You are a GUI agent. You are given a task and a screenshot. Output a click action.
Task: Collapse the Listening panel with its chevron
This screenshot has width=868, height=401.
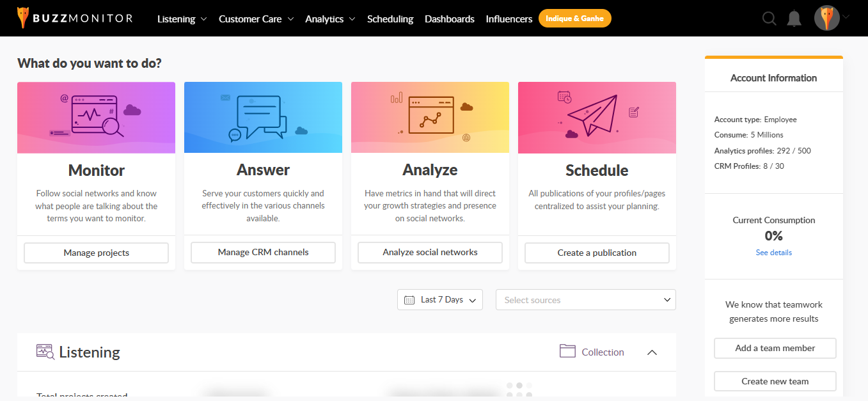pyautogui.click(x=652, y=352)
